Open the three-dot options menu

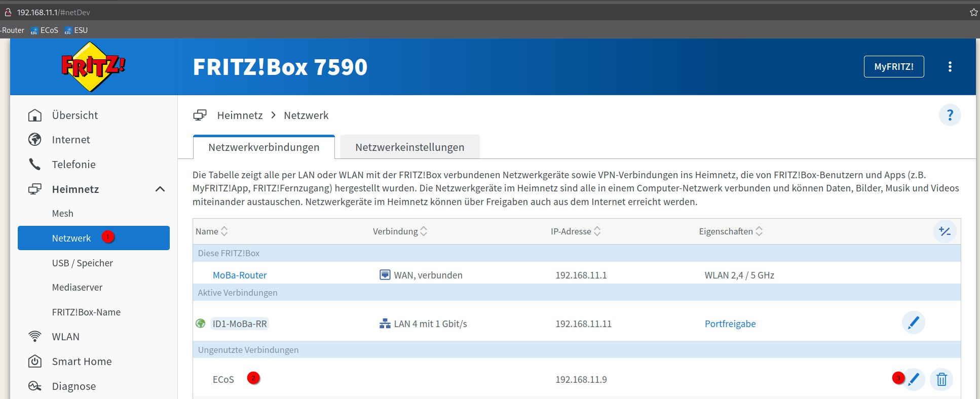click(950, 67)
